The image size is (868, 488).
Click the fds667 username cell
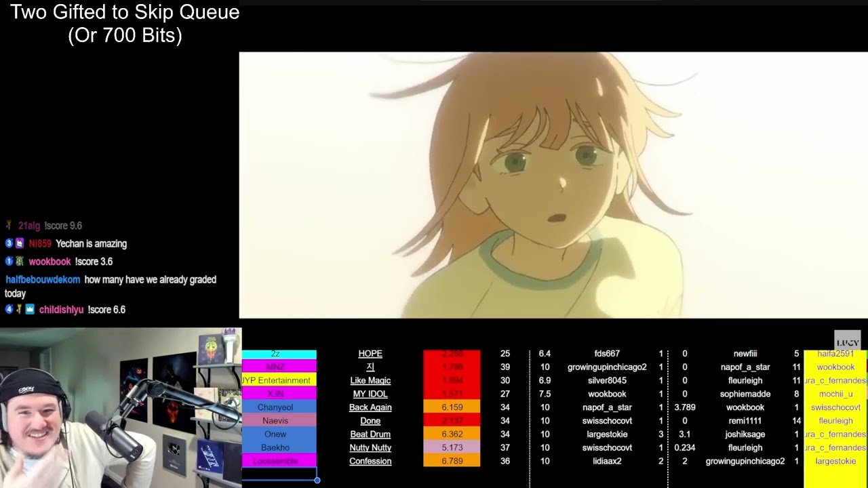coord(607,354)
